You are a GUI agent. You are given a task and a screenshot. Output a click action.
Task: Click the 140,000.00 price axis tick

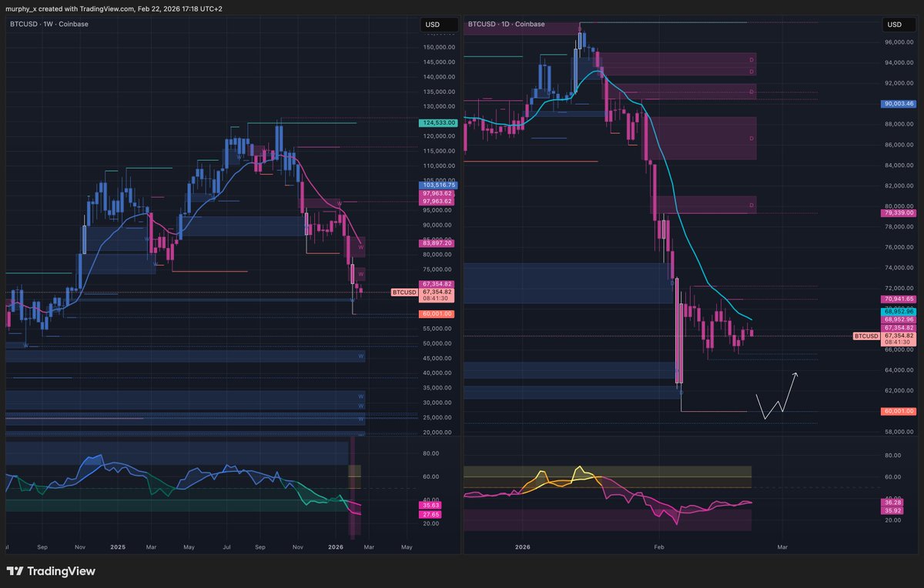(440, 77)
